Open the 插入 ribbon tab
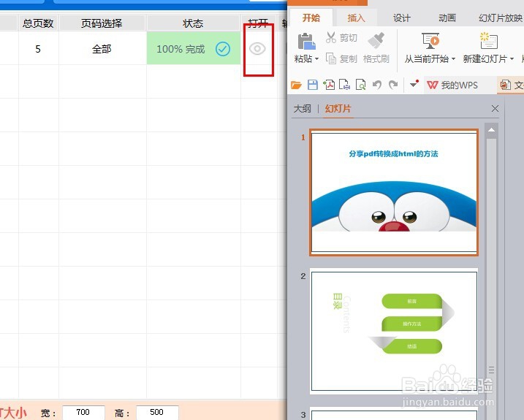This screenshot has width=524, height=420. pyautogui.click(x=356, y=18)
